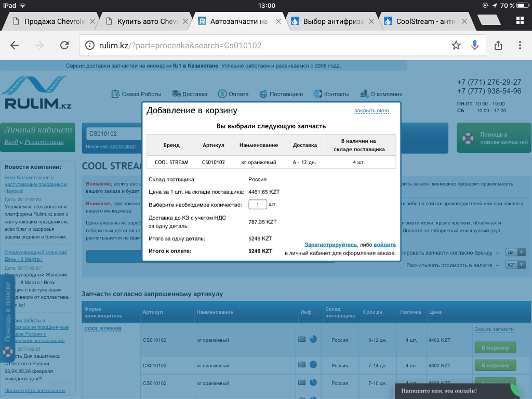Sort the table by 'Срок дн.' header
Image resolution: width=532 pixels, height=399 pixels.
click(x=373, y=312)
